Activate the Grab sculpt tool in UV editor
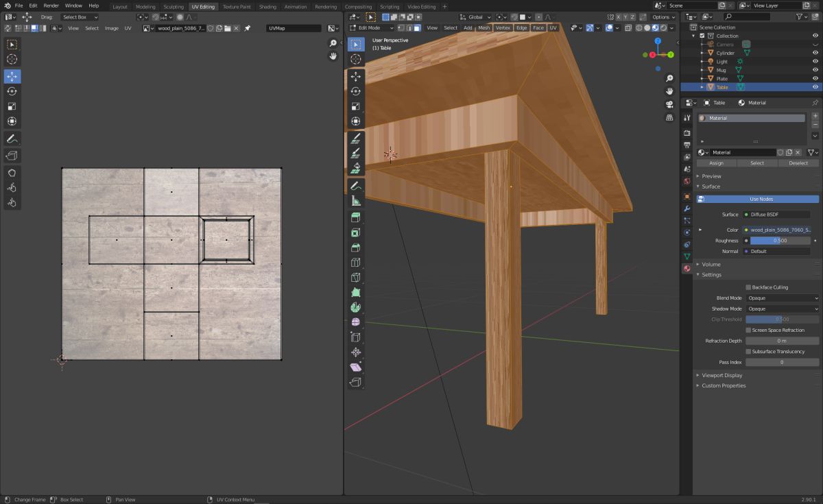The image size is (823, 504). [x=12, y=172]
